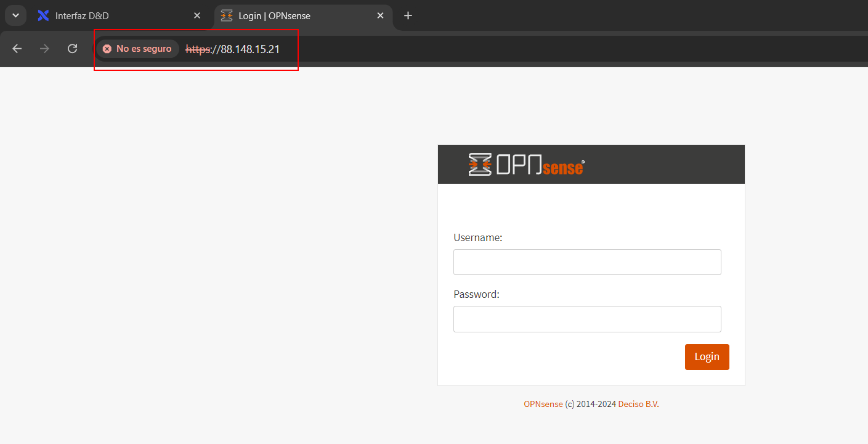Focus the Username input field
868x444 pixels.
click(587, 262)
